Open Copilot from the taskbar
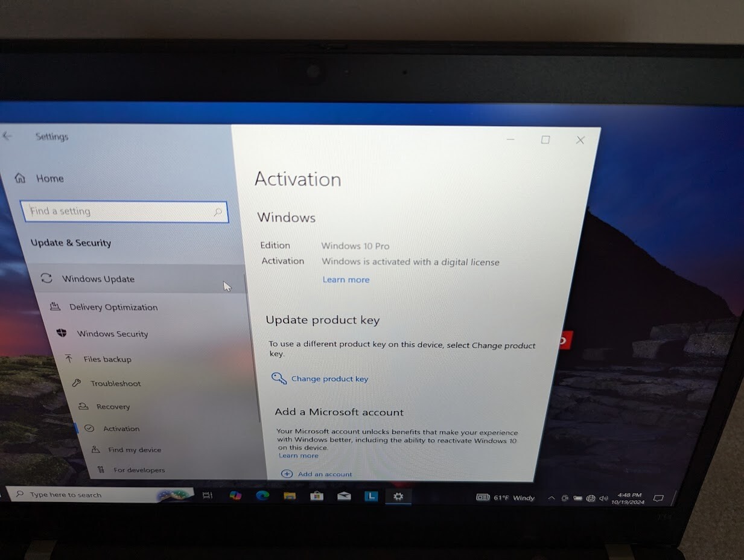 coord(235,495)
